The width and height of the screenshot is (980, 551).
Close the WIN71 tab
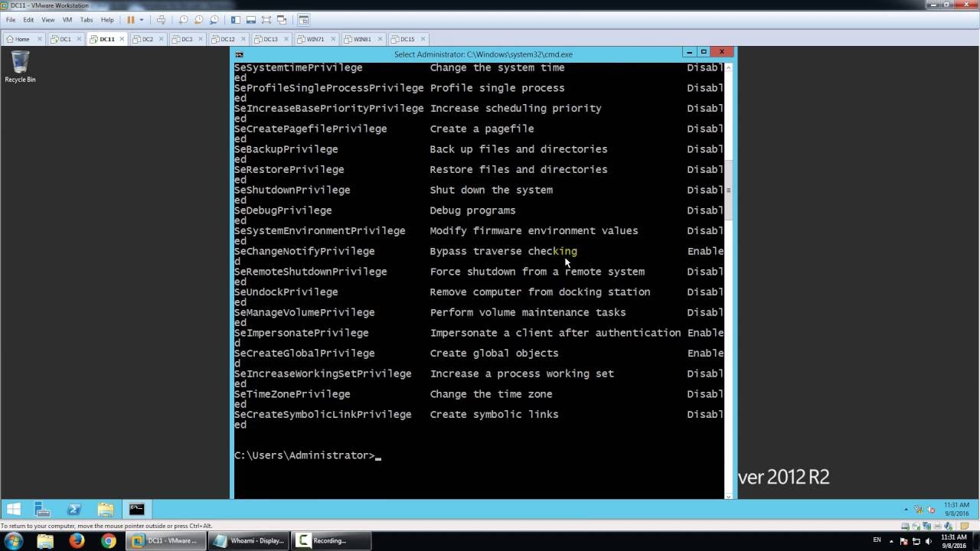[x=332, y=39]
